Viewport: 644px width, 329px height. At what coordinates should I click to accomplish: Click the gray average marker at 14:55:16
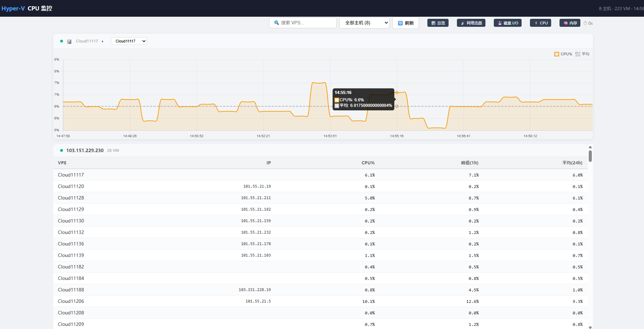coord(397,106)
